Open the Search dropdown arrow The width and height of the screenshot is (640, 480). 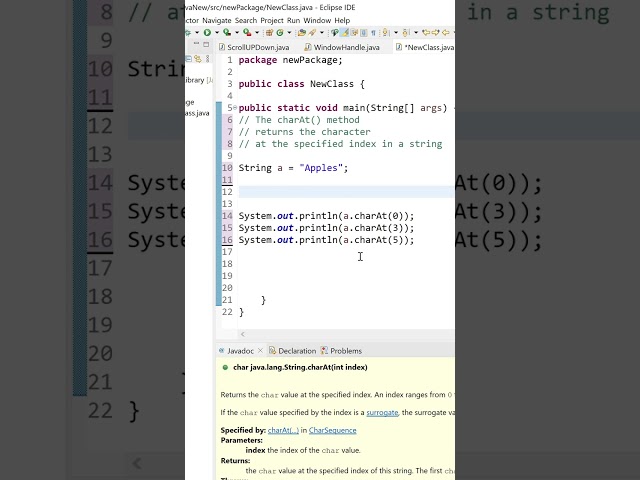[x=322, y=32]
